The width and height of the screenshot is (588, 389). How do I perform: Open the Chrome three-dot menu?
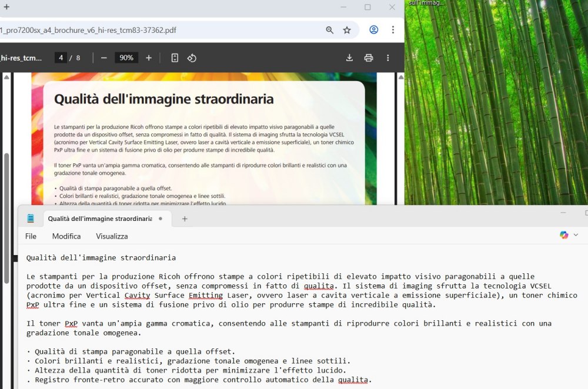click(x=393, y=30)
